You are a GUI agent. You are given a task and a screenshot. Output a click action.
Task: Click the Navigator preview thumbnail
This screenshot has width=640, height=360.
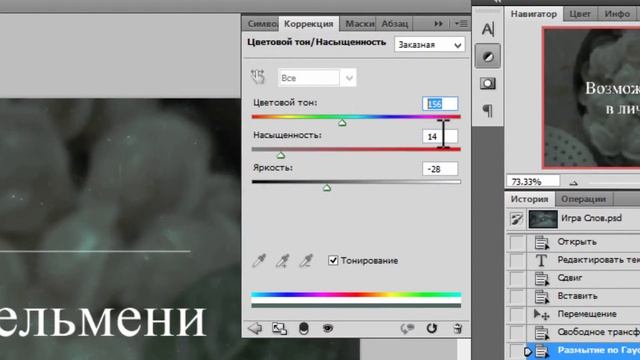coord(591,98)
